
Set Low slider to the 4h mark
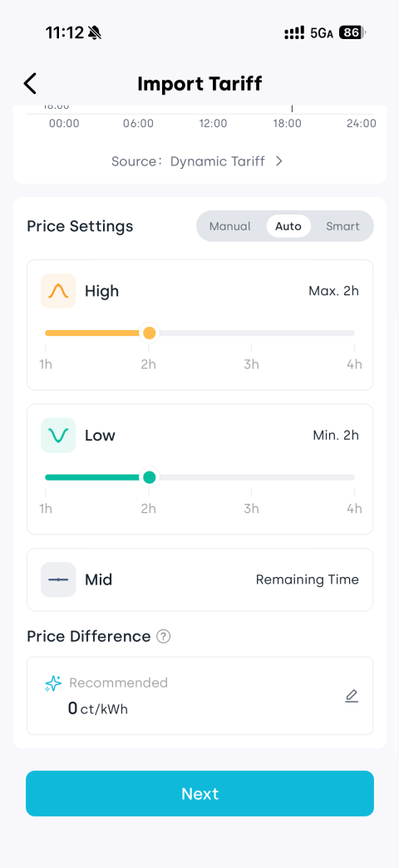tap(354, 477)
